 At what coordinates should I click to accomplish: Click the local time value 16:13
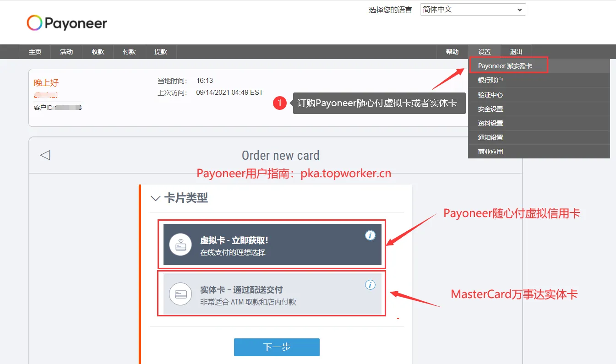[205, 81]
